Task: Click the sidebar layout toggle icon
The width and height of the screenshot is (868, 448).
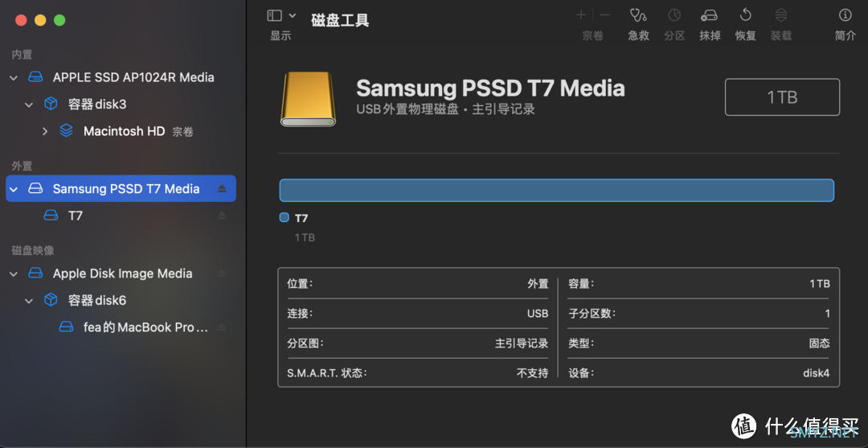Action: click(x=274, y=16)
